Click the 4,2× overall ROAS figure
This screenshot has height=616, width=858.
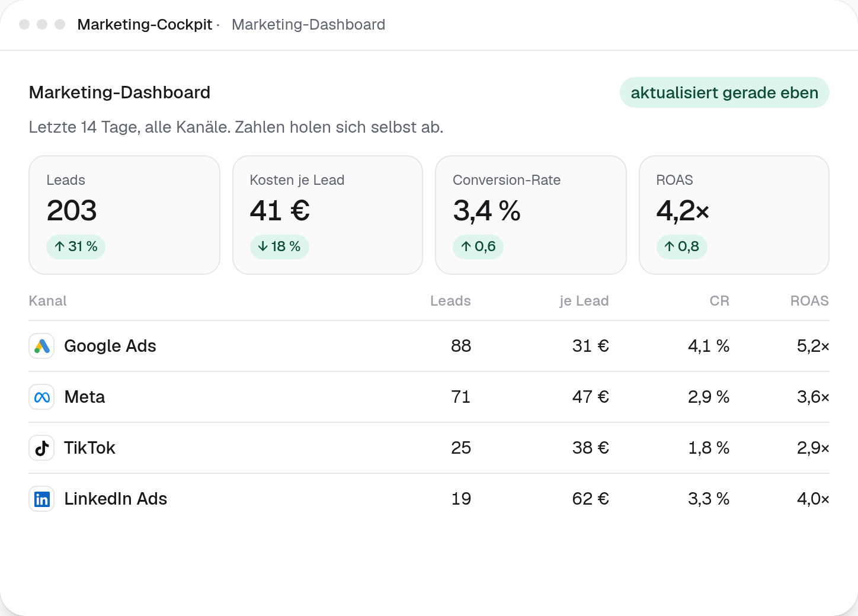click(683, 211)
